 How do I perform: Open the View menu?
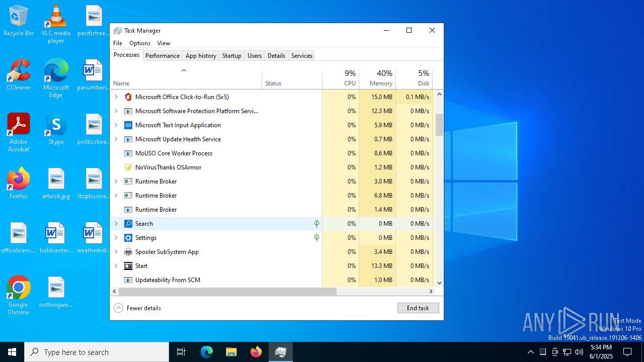(x=164, y=43)
